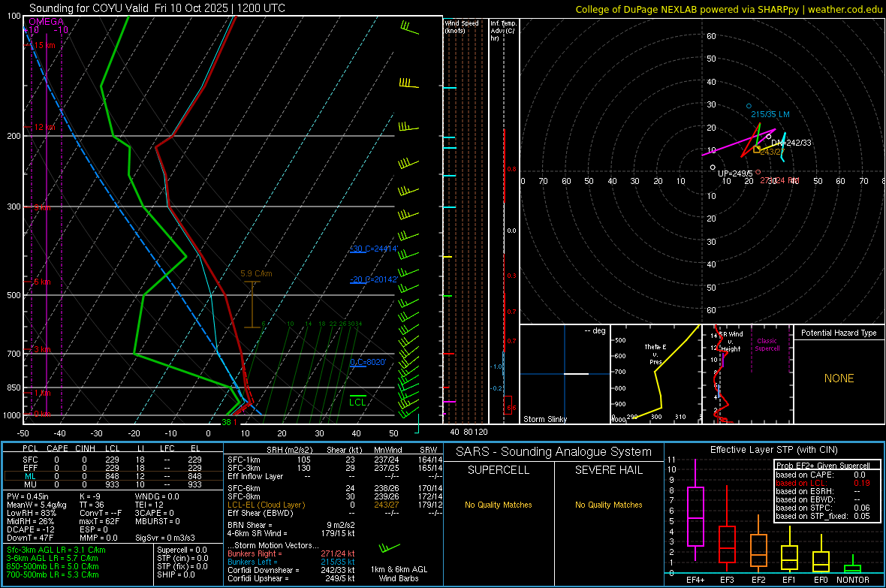Image resolution: width=886 pixels, height=588 pixels.
Task: Click the PW = 0.45in value
Action: [x=28, y=497]
